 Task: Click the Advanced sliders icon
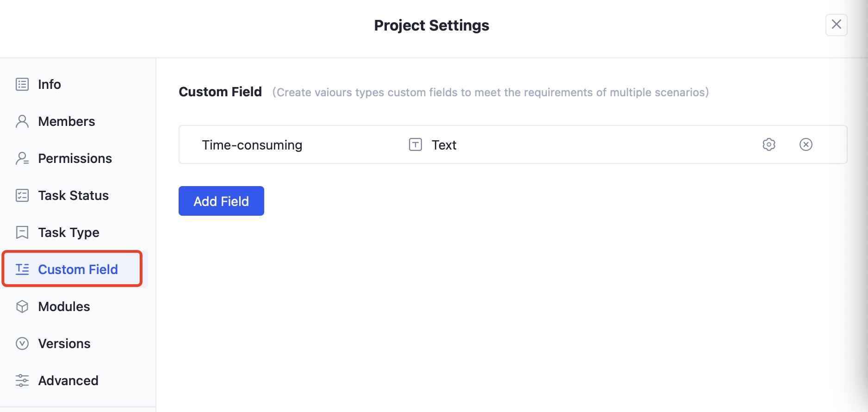coord(22,380)
